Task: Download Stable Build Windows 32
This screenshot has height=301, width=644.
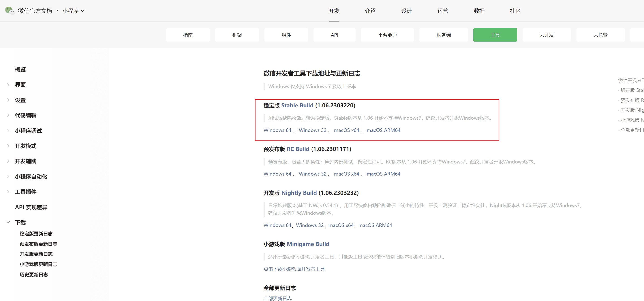Action: click(313, 130)
